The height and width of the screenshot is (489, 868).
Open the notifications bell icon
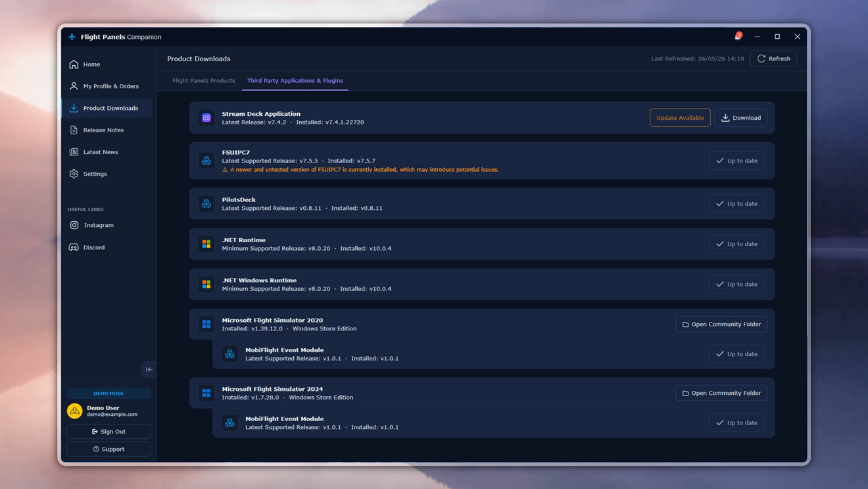click(738, 37)
